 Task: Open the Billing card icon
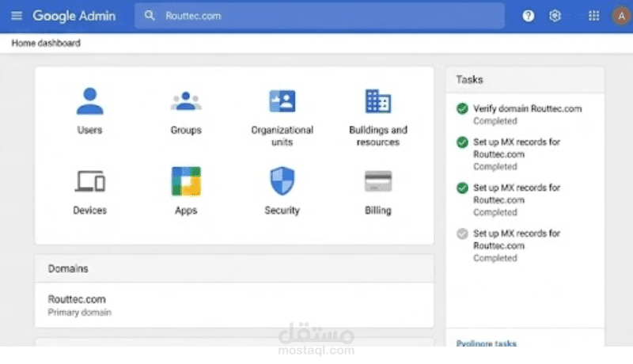pos(378,180)
